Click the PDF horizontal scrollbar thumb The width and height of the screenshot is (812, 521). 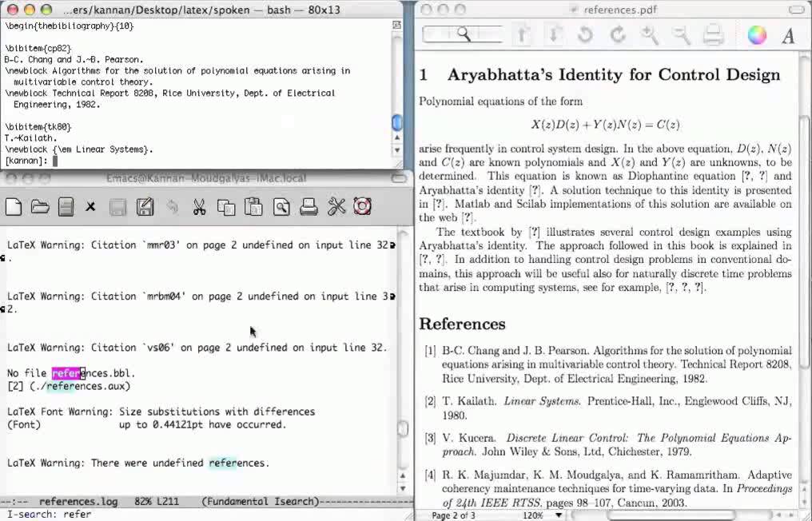(671, 515)
